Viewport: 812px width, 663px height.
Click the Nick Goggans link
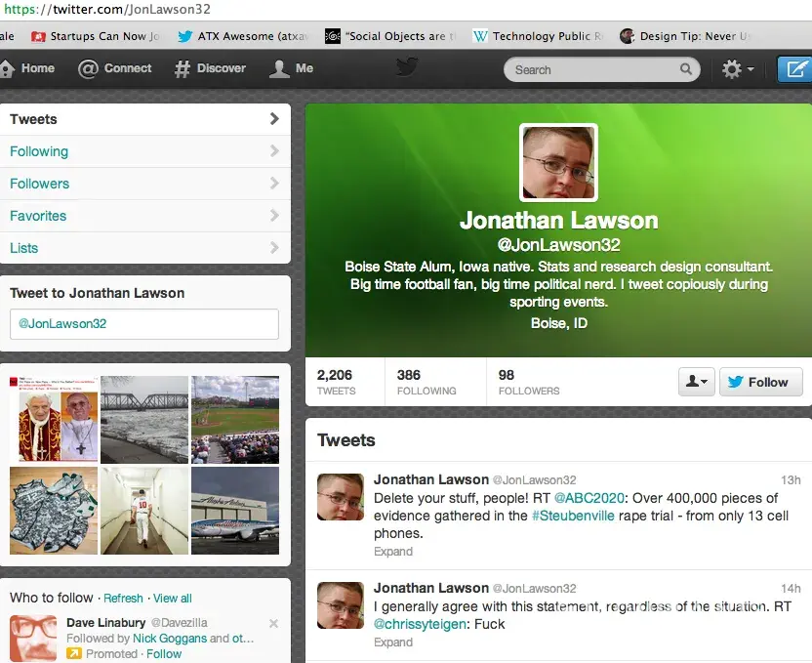click(170, 639)
